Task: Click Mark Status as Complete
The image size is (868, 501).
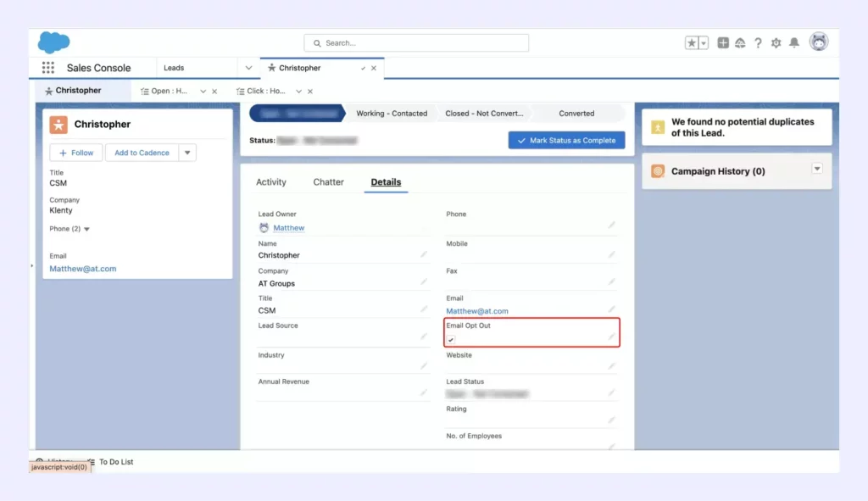Action: coord(566,140)
